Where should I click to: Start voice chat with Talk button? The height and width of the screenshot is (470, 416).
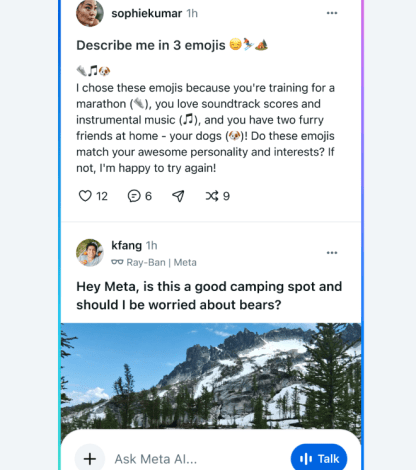[319, 459]
